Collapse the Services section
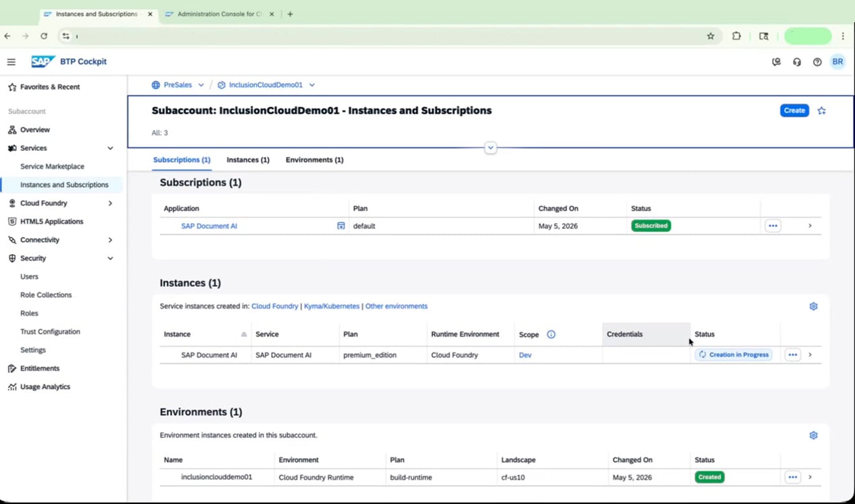Image resolution: width=855 pixels, height=504 pixels. coord(111,148)
